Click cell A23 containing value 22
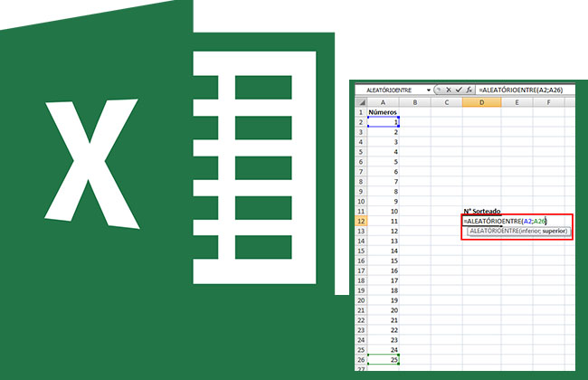 (x=383, y=330)
